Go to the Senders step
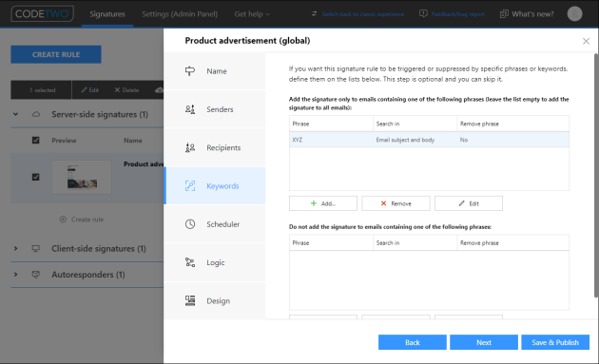The width and height of the screenshot is (599, 364). click(x=215, y=109)
